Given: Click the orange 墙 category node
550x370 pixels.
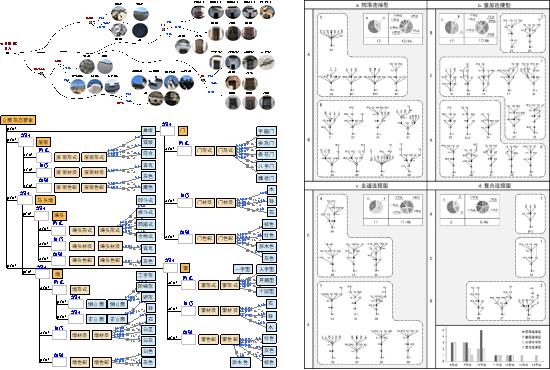Looking at the screenshot, I should coord(58,274).
